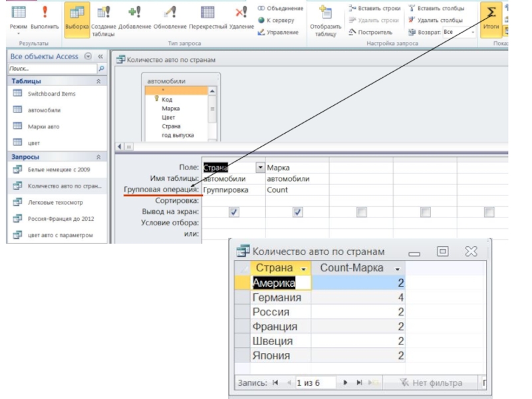
Task: Click the design pane horizontal scroll left arrow
Action: click(120, 146)
